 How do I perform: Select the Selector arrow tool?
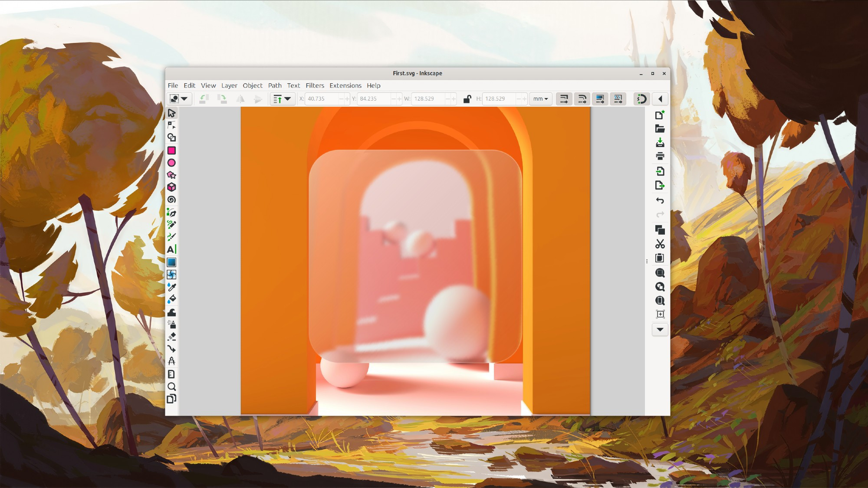click(x=171, y=113)
